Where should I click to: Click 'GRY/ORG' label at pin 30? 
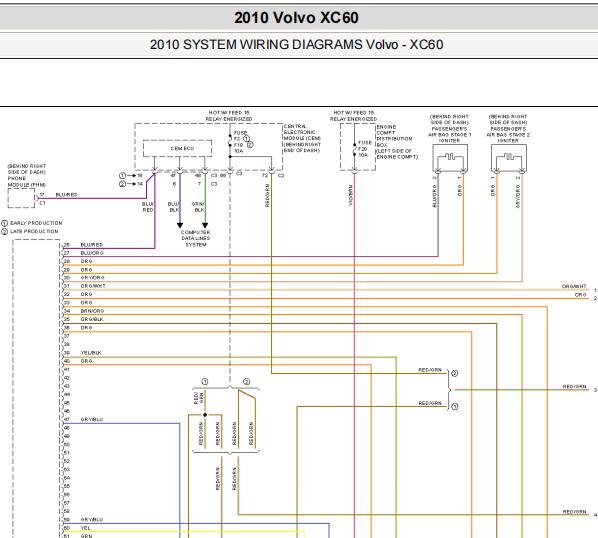92,278
